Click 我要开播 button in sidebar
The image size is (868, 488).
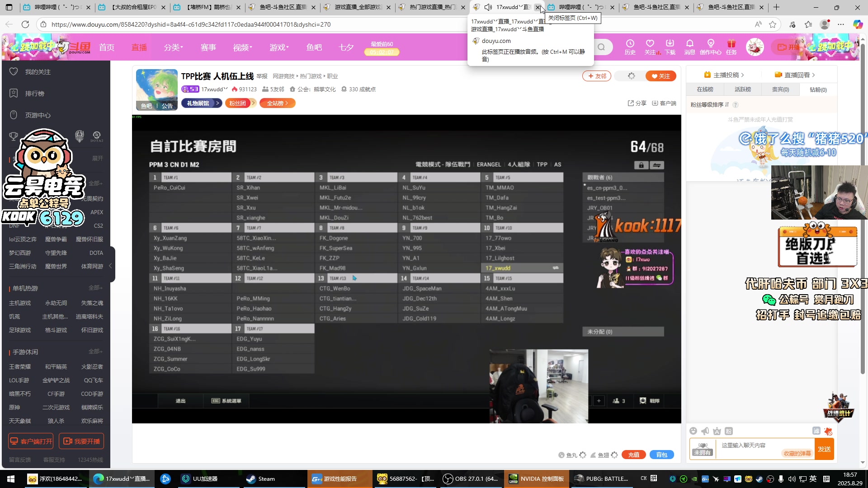click(81, 441)
